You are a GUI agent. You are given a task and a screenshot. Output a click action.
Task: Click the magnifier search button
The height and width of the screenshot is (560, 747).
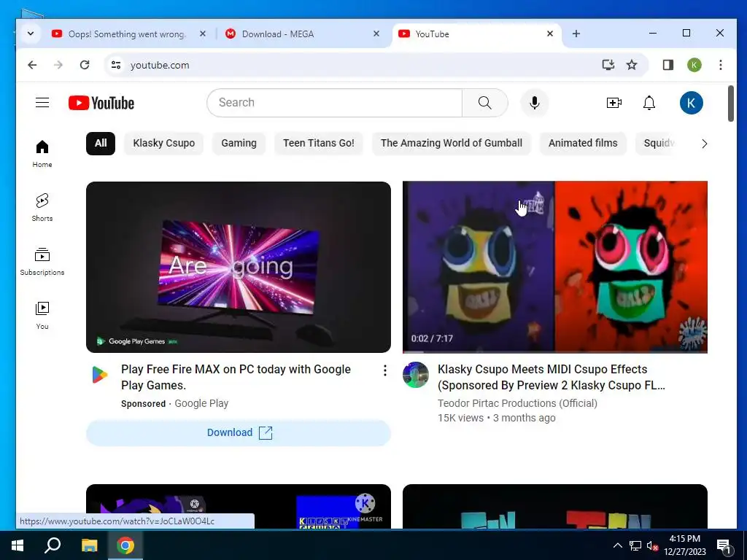pos(484,103)
